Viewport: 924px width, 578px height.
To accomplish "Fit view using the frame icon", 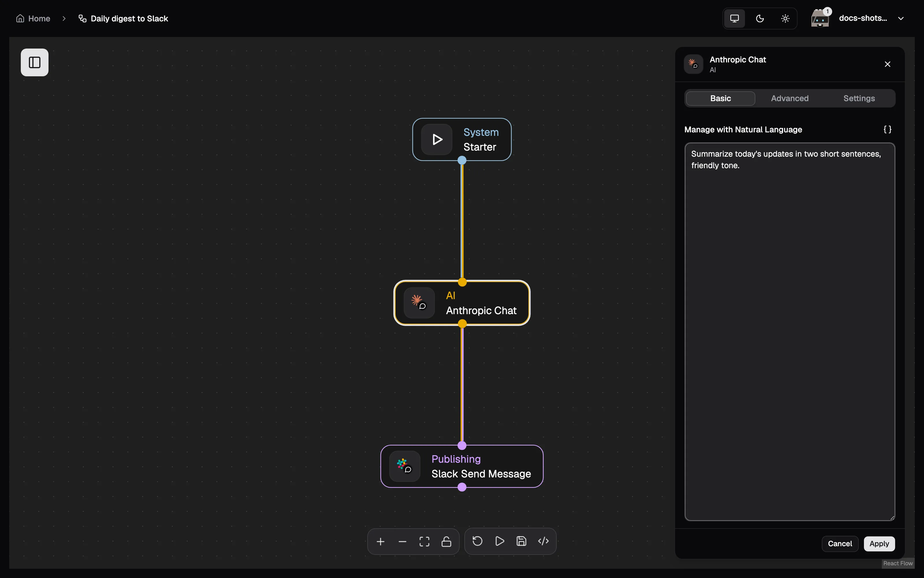I will coord(424,541).
